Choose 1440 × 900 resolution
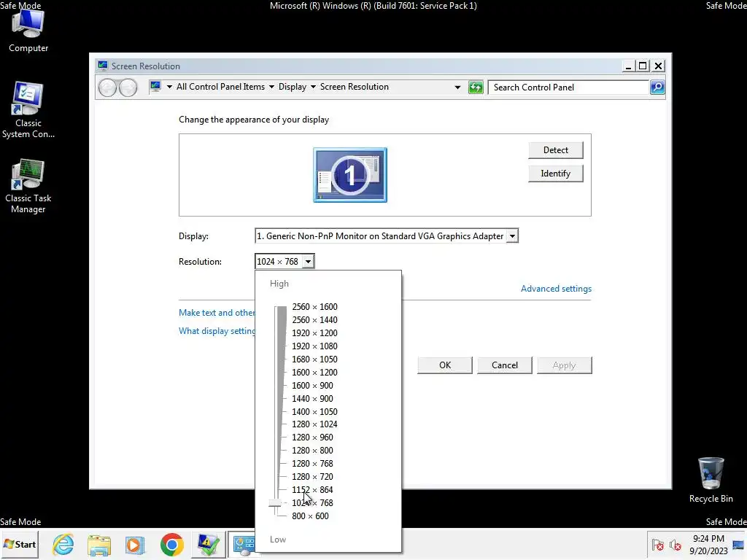Image resolution: width=747 pixels, height=560 pixels. 312,399
